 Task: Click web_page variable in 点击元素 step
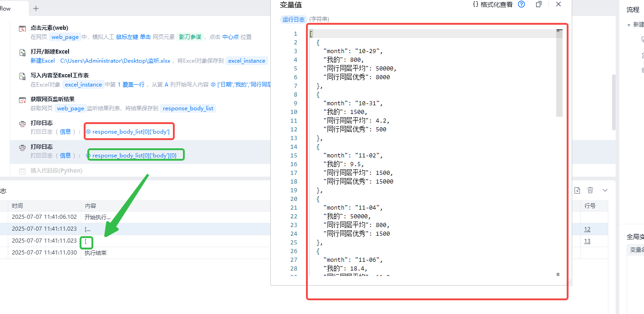tap(64, 37)
